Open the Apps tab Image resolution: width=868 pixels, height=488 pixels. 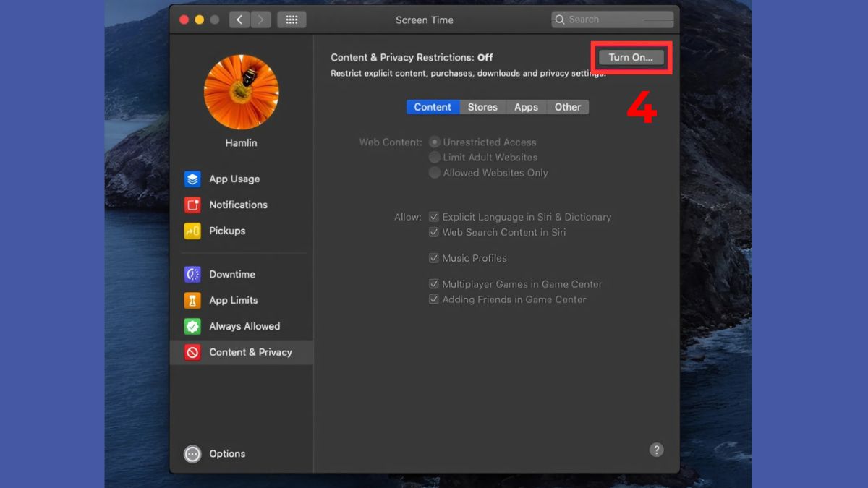click(526, 106)
